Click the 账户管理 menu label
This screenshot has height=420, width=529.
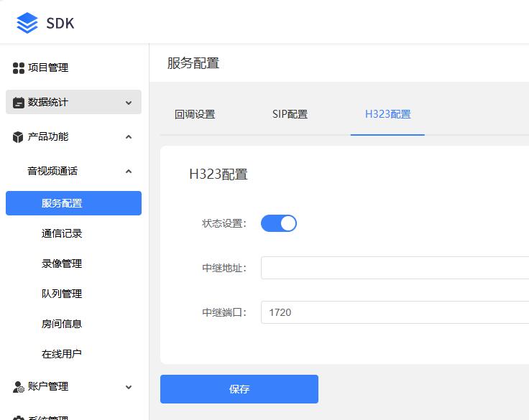tap(48, 387)
